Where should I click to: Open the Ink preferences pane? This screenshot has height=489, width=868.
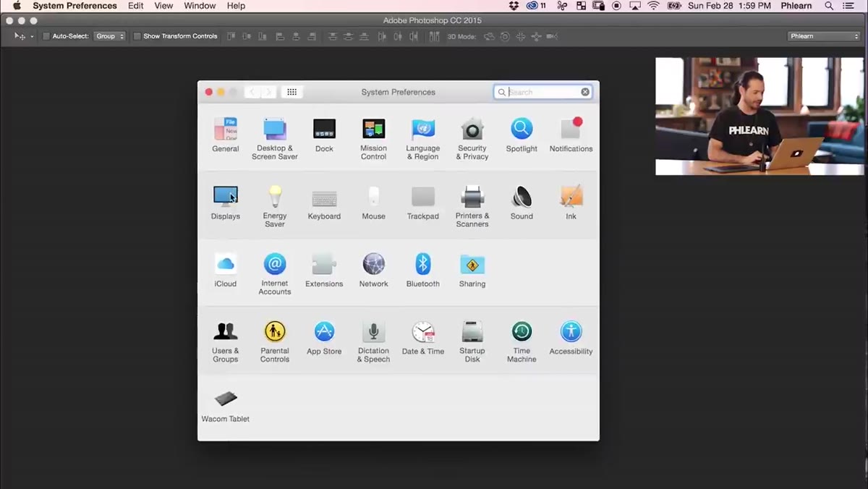tap(571, 203)
